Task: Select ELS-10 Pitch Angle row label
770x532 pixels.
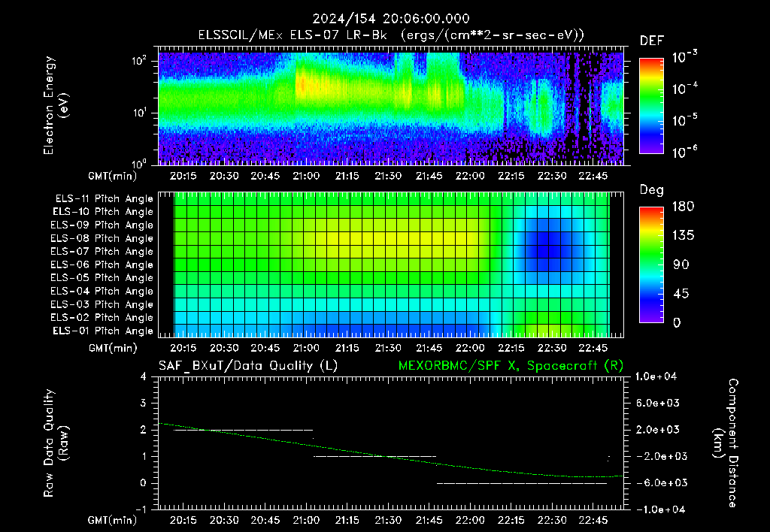Action: pos(103,212)
